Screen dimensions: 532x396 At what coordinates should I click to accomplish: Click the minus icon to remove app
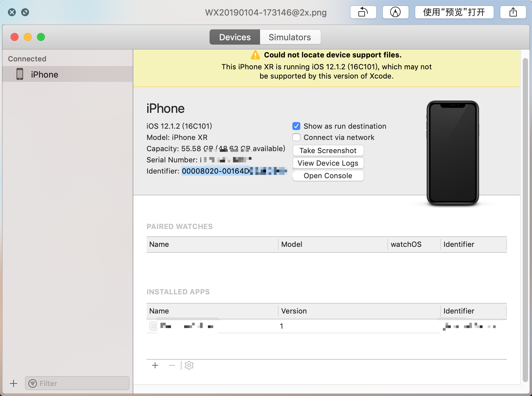[172, 365]
